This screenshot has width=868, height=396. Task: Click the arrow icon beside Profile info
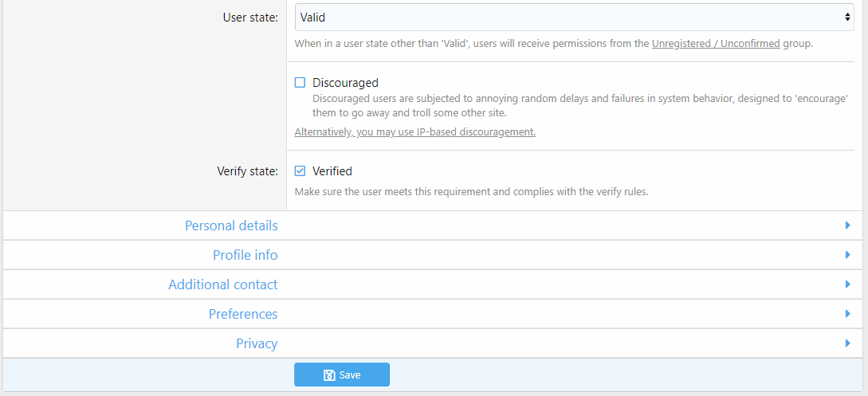click(x=847, y=255)
